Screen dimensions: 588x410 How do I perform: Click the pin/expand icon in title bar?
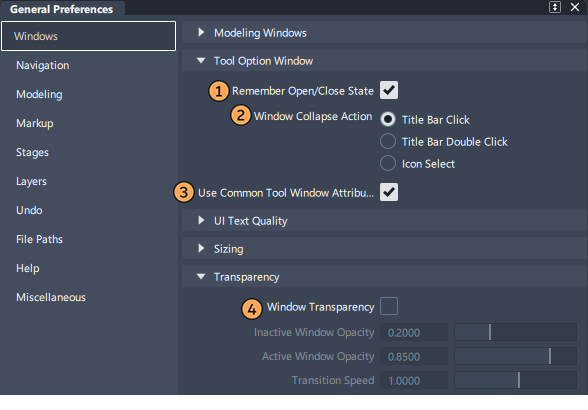click(x=555, y=7)
